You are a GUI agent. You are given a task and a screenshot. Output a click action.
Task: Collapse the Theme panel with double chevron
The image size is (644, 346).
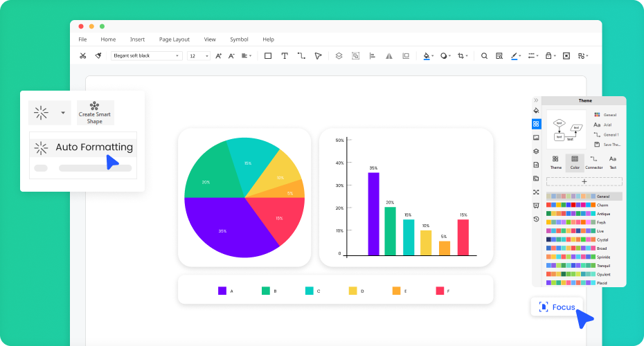536,100
